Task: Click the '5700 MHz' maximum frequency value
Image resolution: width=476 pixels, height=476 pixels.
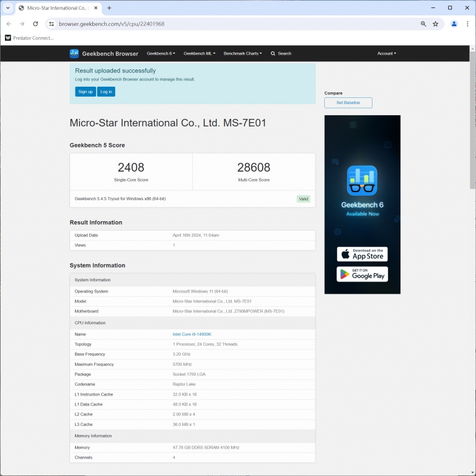Action: (182, 364)
